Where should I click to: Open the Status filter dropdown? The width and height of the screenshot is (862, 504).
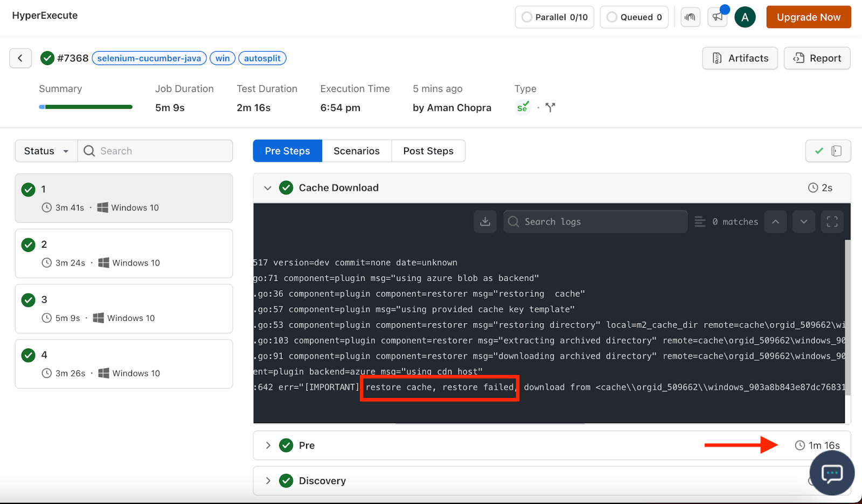click(45, 151)
